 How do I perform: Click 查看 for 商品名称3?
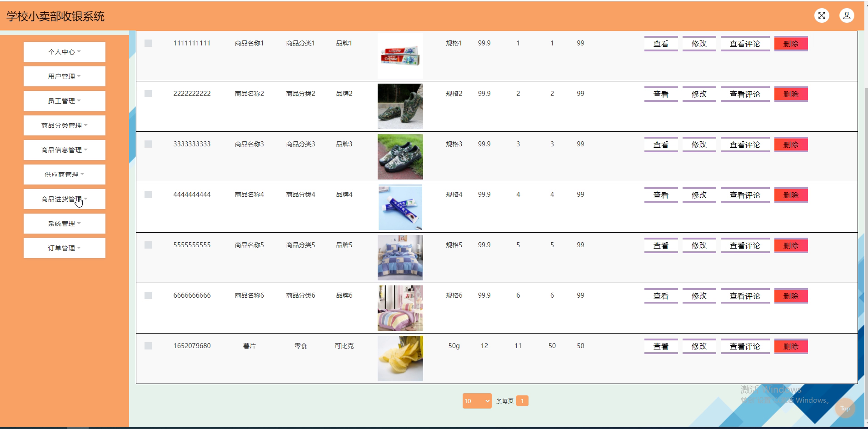pos(661,145)
